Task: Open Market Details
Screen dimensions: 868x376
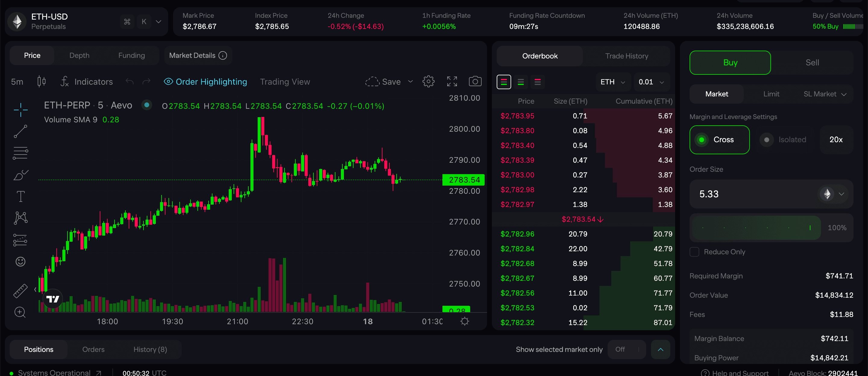Action: click(x=198, y=55)
